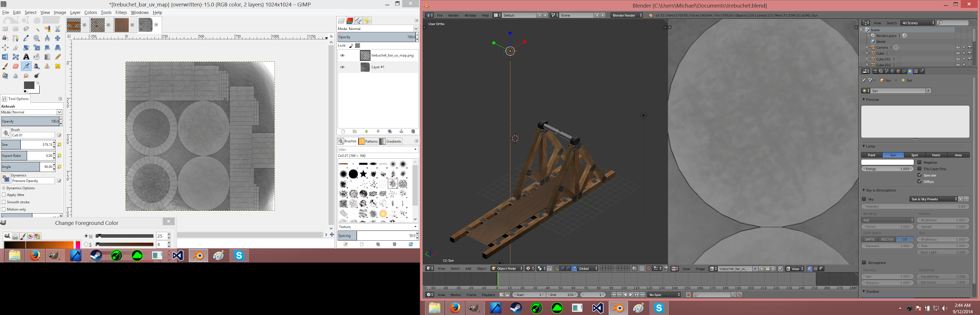Viewport: 980px width, 315px height.
Task: Switch to the Patterns tab
Action: pos(368,141)
